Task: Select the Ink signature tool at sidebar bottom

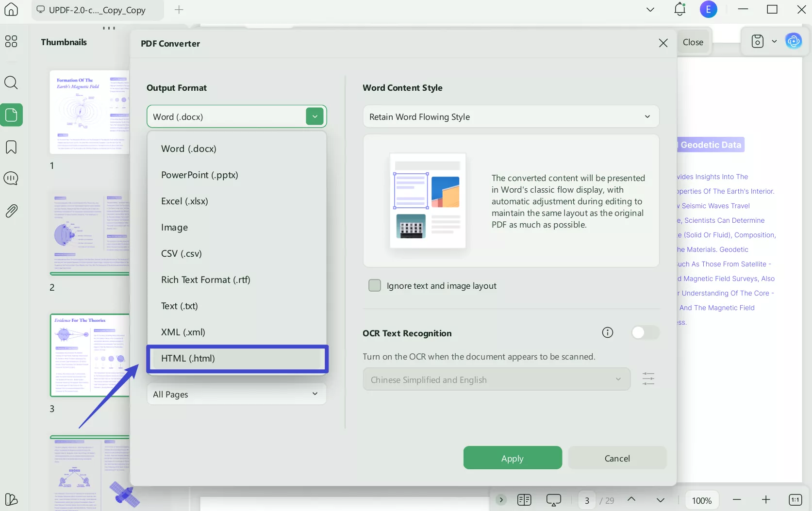Action: (x=11, y=499)
